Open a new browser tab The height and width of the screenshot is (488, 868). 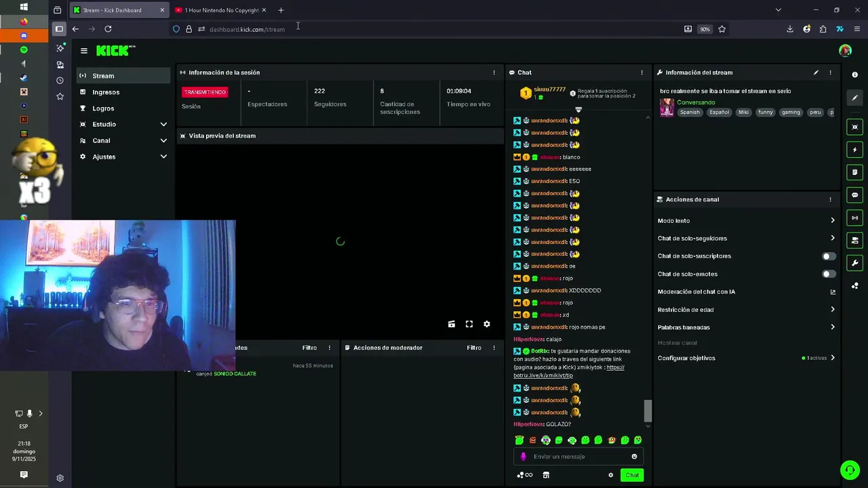pos(281,10)
